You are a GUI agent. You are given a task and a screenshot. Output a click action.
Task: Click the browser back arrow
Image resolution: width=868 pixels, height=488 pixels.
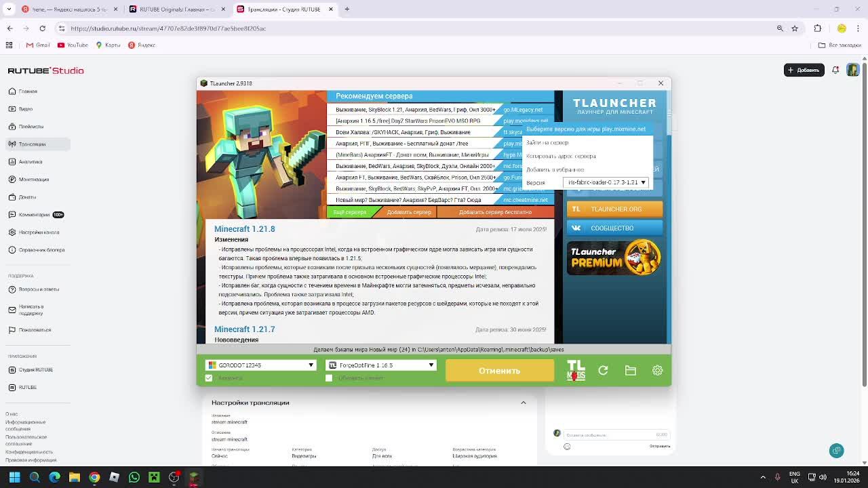click(9, 28)
